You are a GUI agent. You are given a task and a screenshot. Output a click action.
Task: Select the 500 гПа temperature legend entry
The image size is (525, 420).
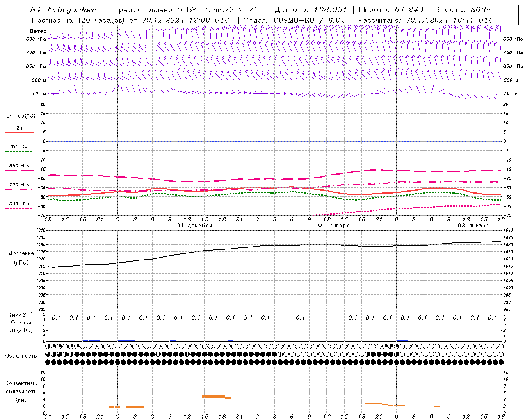19,204
